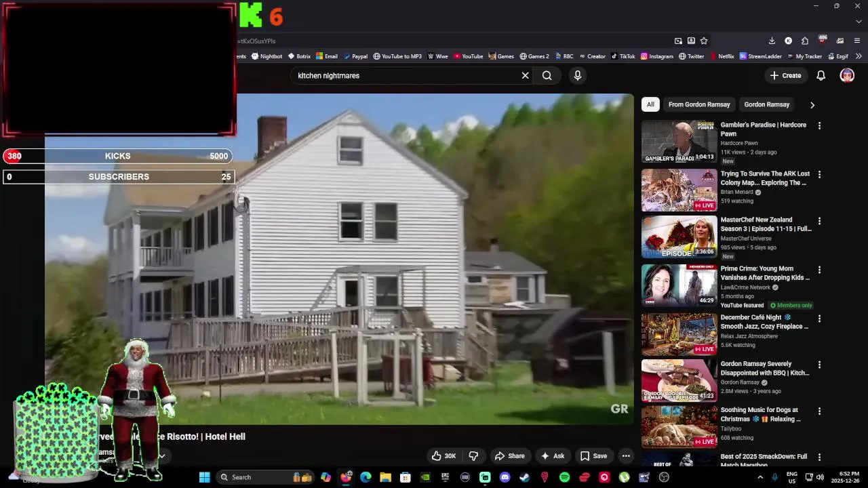Click the taskbar Search box
This screenshot has height=488, width=868.
(265, 477)
